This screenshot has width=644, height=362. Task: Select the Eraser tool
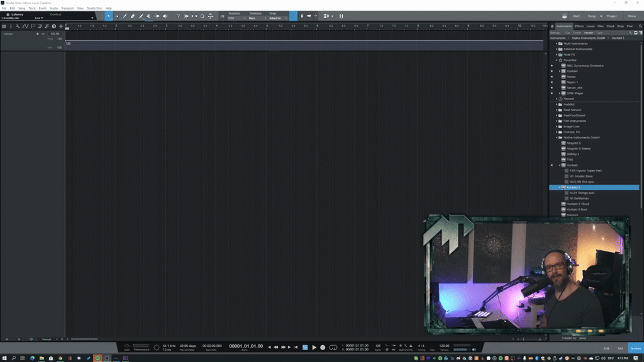click(132, 16)
